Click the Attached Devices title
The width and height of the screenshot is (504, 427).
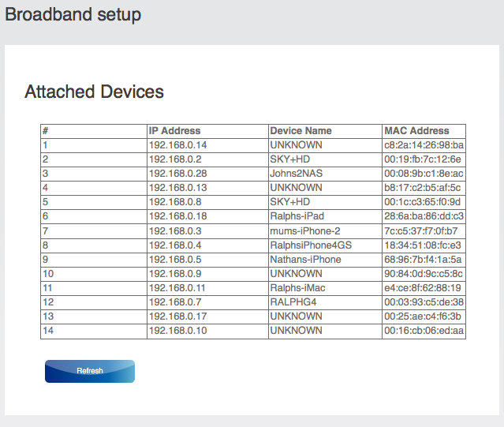pyautogui.click(x=94, y=92)
